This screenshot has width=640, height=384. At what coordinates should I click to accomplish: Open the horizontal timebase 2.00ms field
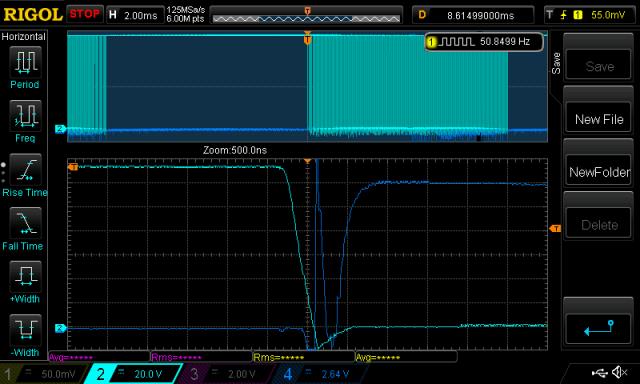point(135,15)
